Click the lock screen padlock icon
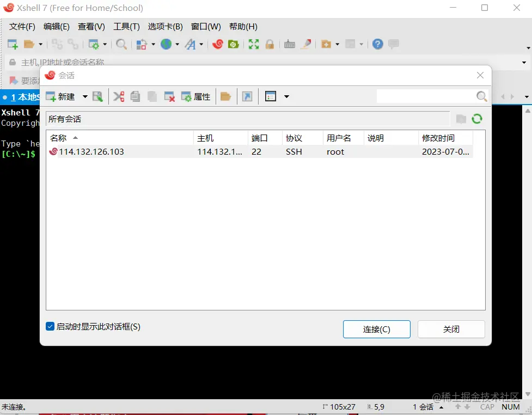Viewport: 532px width, 415px height. [x=270, y=44]
